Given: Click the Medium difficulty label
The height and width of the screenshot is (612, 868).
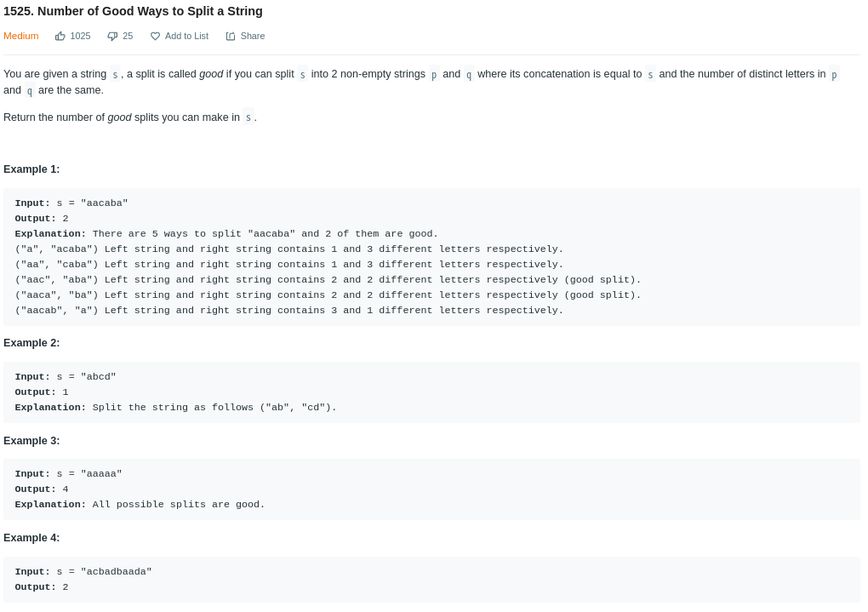Looking at the screenshot, I should 21,36.
